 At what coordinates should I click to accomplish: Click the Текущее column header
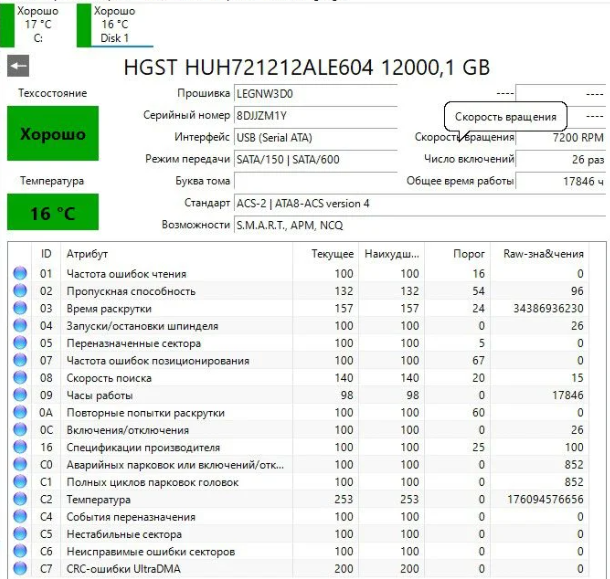(x=325, y=254)
